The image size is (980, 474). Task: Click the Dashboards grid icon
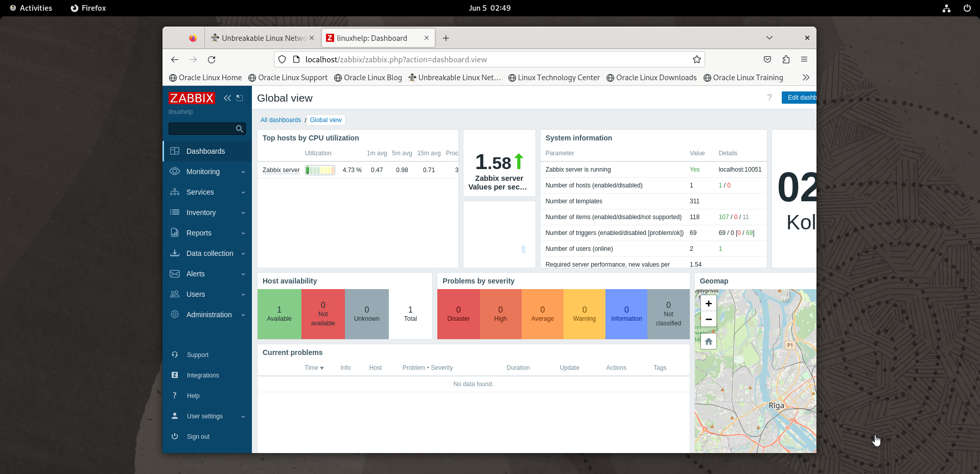[175, 151]
